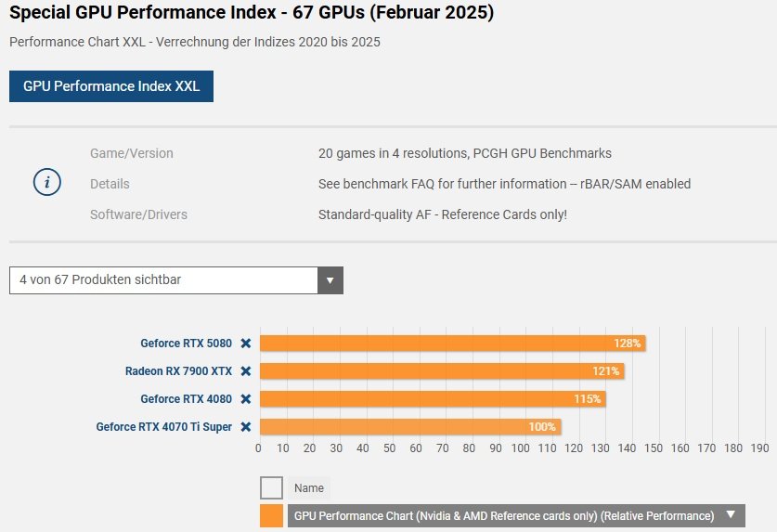Open the GPU Performance Index XXL button

111,86
